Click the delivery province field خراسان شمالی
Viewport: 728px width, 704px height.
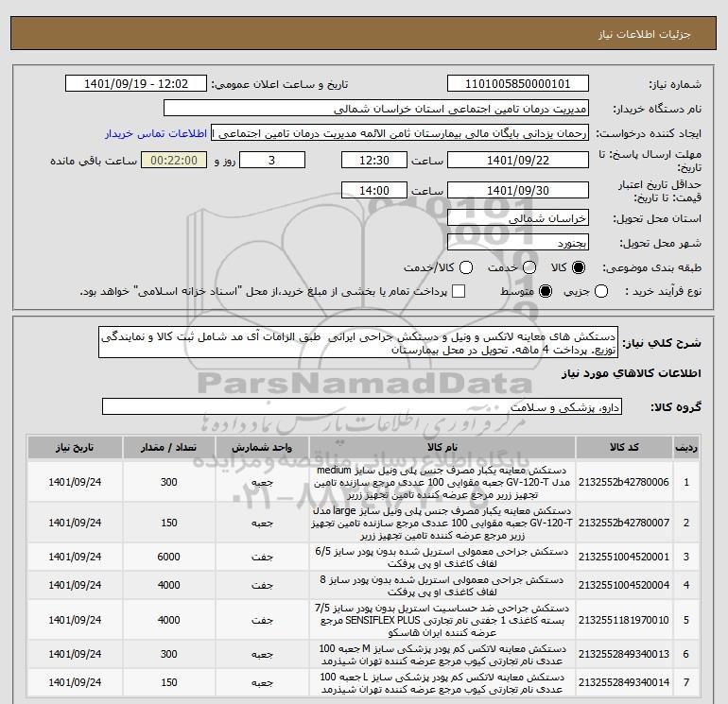(518, 217)
